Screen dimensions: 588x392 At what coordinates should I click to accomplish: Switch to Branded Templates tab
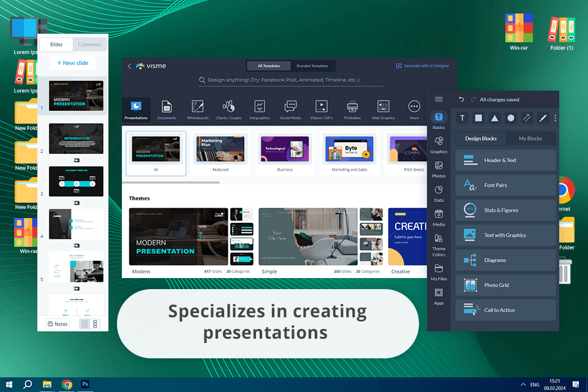click(312, 66)
